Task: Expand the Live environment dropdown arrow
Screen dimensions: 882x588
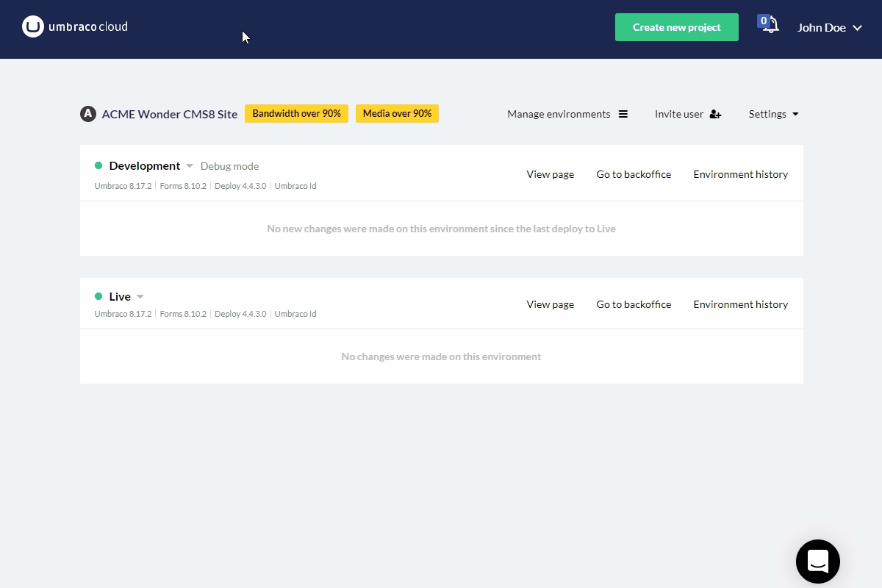Action: [140, 297]
